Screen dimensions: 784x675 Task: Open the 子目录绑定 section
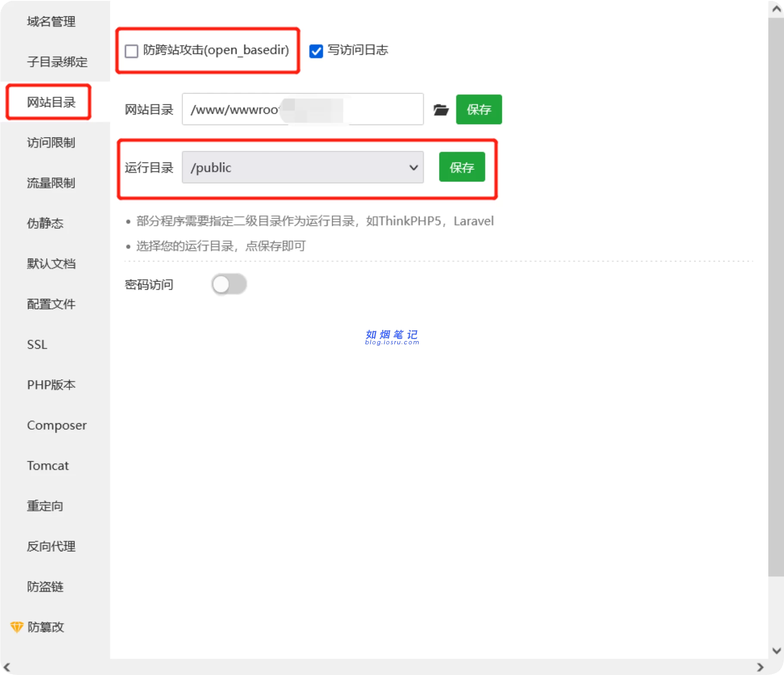pos(57,62)
